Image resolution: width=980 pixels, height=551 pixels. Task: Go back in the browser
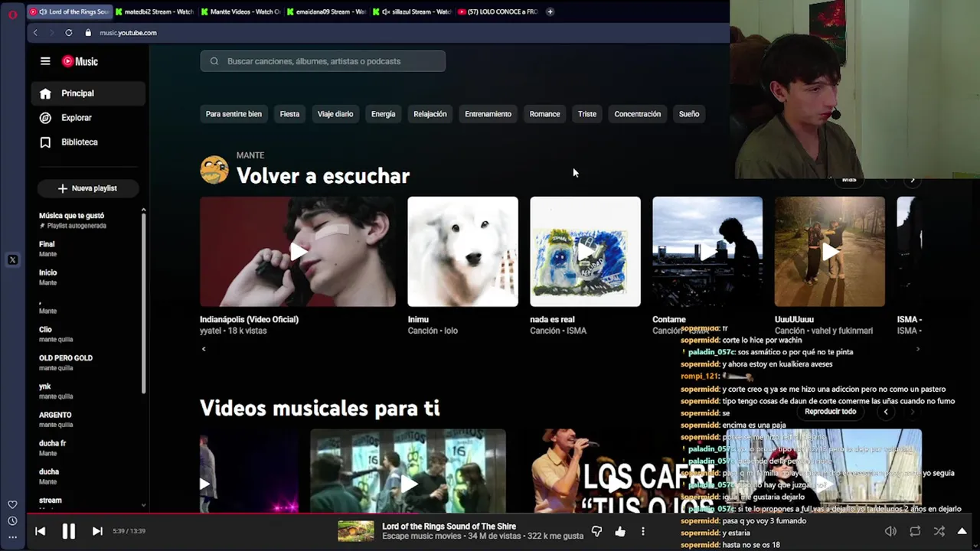pyautogui.click(x=35, y=33)
